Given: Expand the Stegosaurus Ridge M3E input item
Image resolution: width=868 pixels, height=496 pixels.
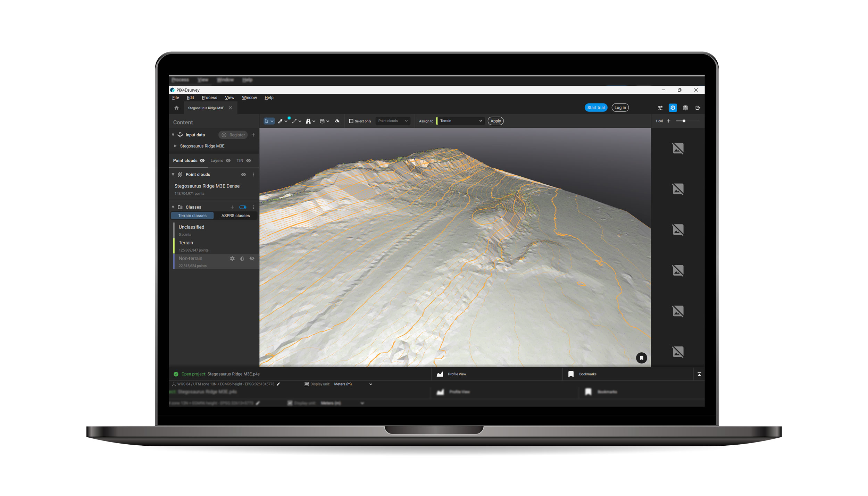Looking at the screenshot, I should 175,146.
